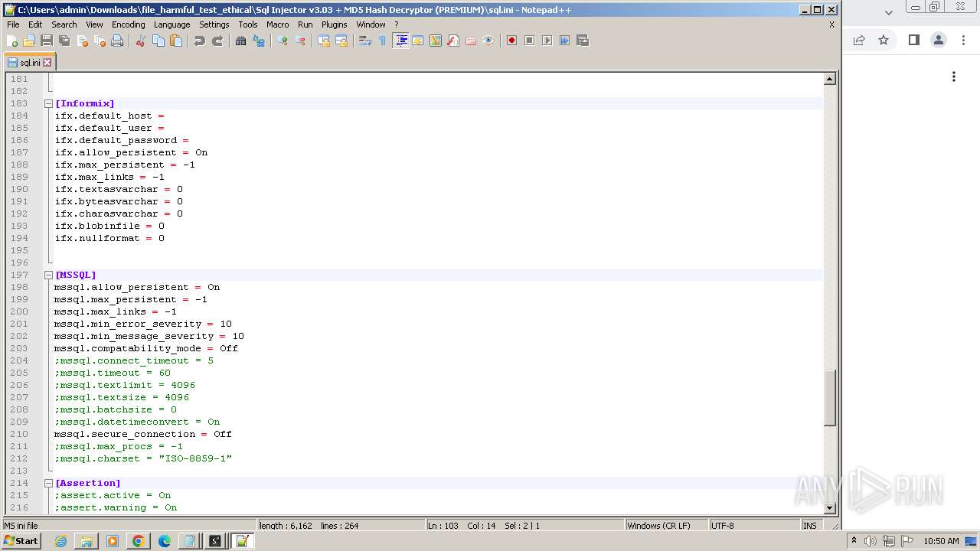The height and width of the screenshot is (551, 980).
Task: Open the Macro menu
Action: [x=277, y=24]
